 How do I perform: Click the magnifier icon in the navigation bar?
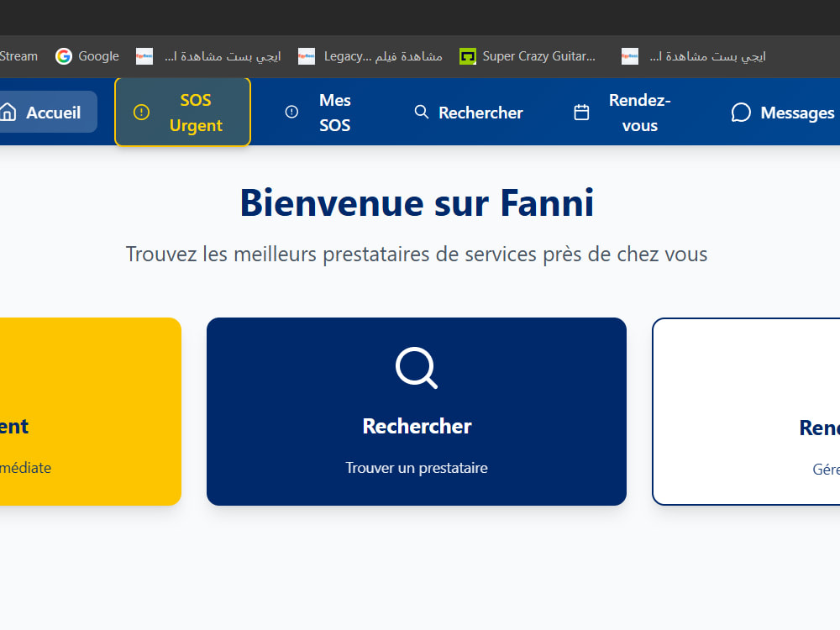422,112
